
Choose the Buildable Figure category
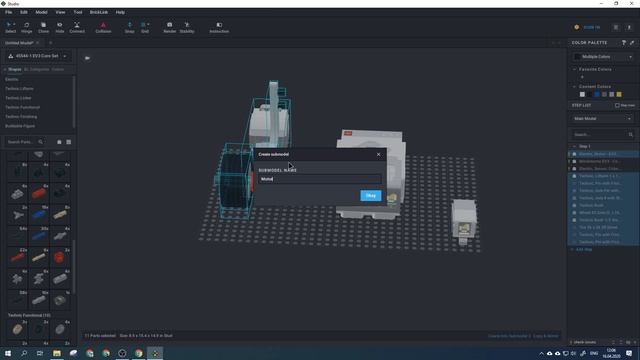pos(20,126)
